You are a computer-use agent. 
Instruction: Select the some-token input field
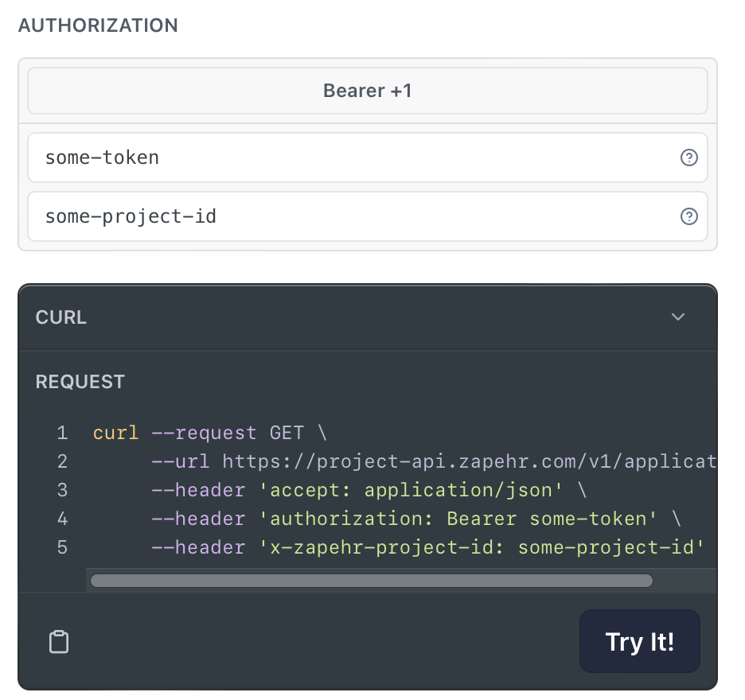(x=318, y=157)
